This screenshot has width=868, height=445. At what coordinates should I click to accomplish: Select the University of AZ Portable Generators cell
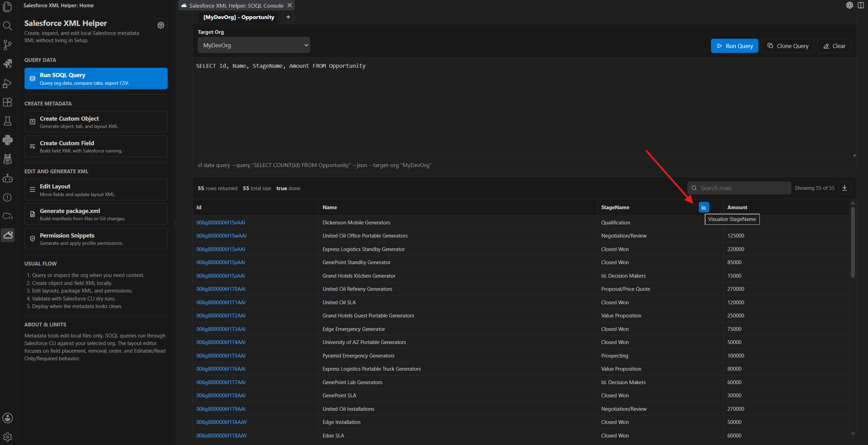click(458, 342)
